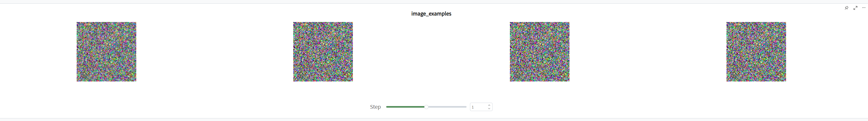Grab the Step slider handle
868x121 pixels.
tap(426, 107)
